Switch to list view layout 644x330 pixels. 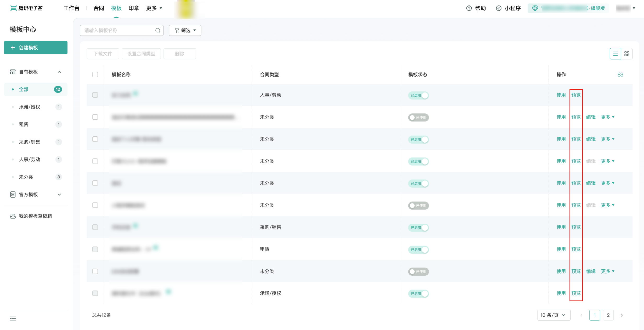(x=615, y=54)
